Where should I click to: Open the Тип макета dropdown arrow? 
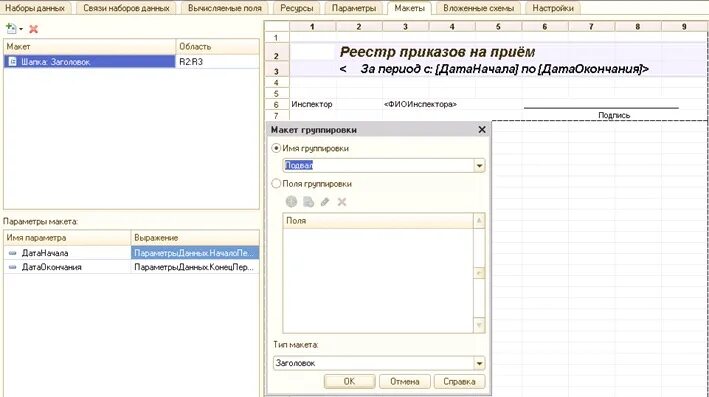point(479,363)
